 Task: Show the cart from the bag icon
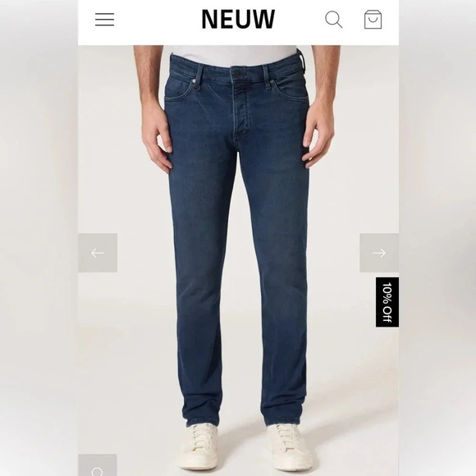(x=373, y=20)
